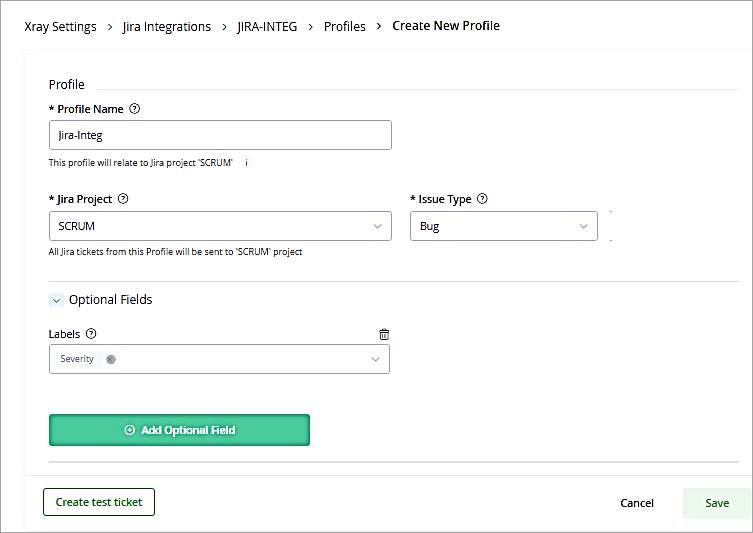
Task: Focus the Profile Name text field
Action: click(x=219, y=135)
